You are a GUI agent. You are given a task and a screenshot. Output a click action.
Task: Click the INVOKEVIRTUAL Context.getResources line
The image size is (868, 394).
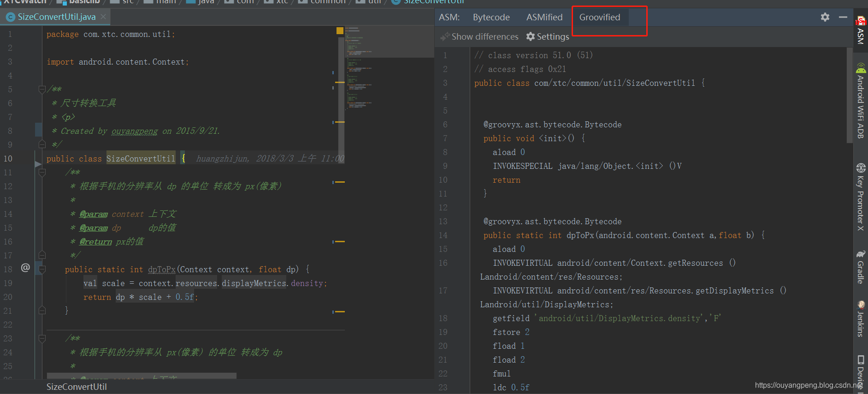(614, 263)
